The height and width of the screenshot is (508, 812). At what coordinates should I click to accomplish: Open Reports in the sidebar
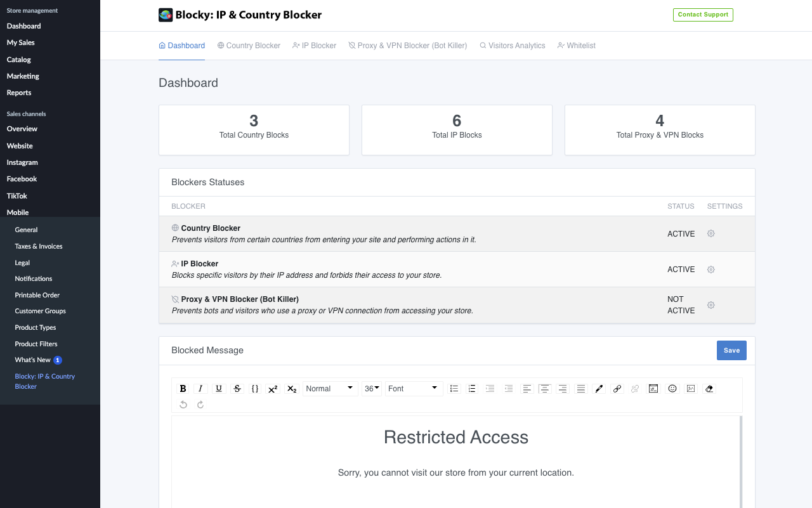19,93
